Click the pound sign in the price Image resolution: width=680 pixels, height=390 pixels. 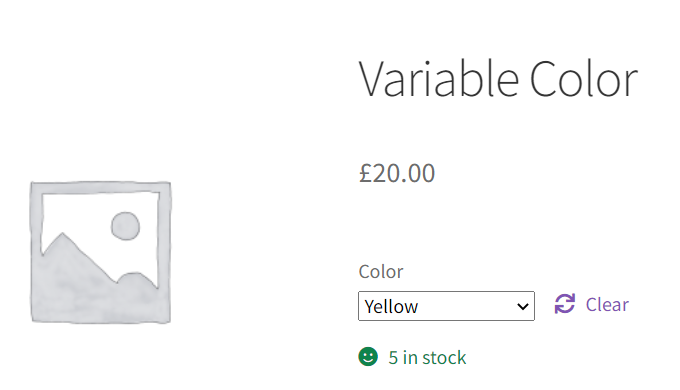pyautogui.click(x=366, y=173)
